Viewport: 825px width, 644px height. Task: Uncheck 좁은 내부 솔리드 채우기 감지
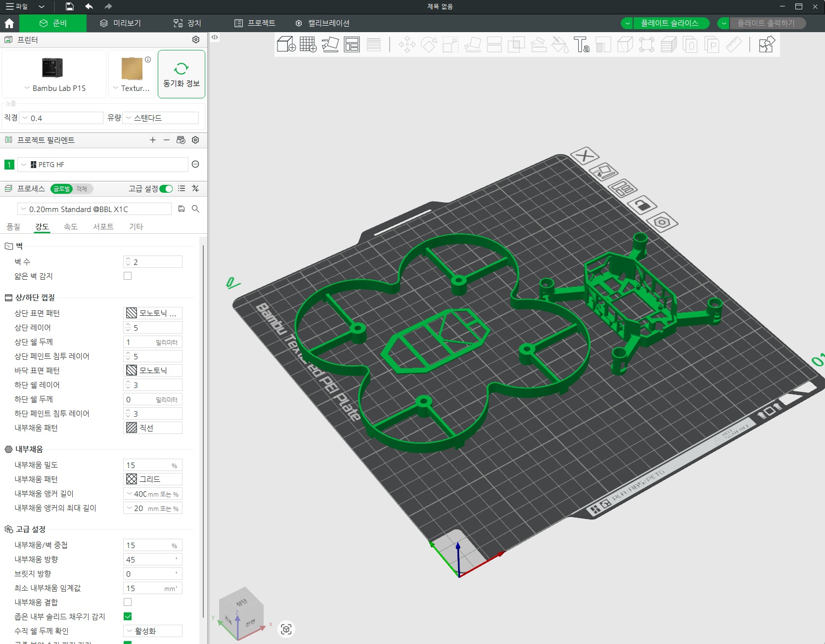(x=128, y=616)
